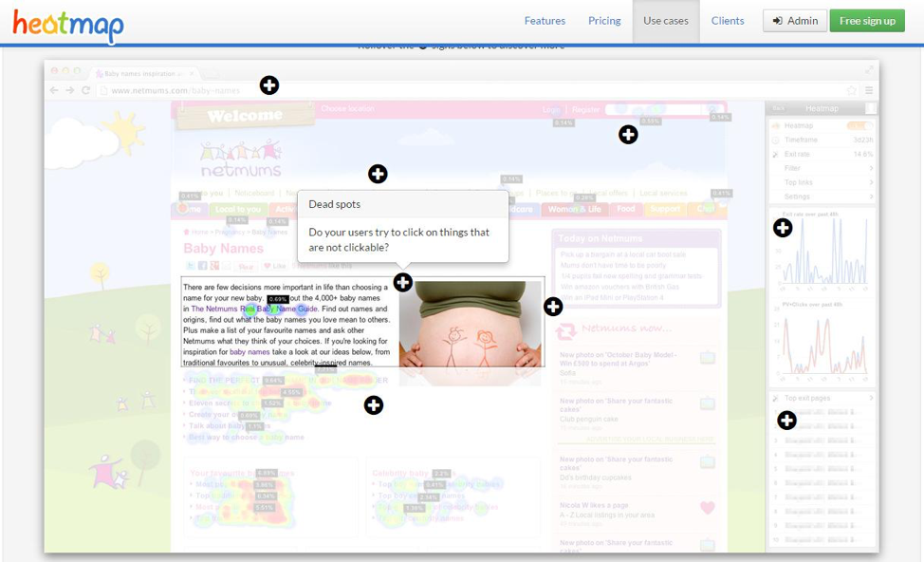
Task: Select the Use cases tab
Action: pos(666,21)
